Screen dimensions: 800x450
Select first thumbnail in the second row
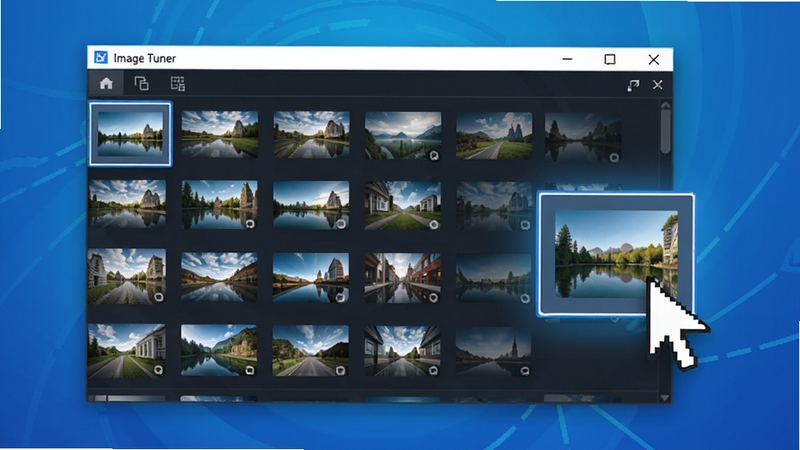[x=128, y=203]
